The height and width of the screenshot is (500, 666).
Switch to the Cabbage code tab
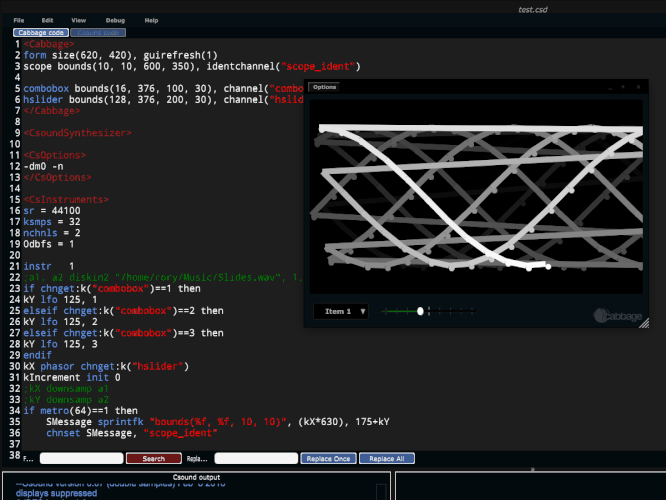41,33
